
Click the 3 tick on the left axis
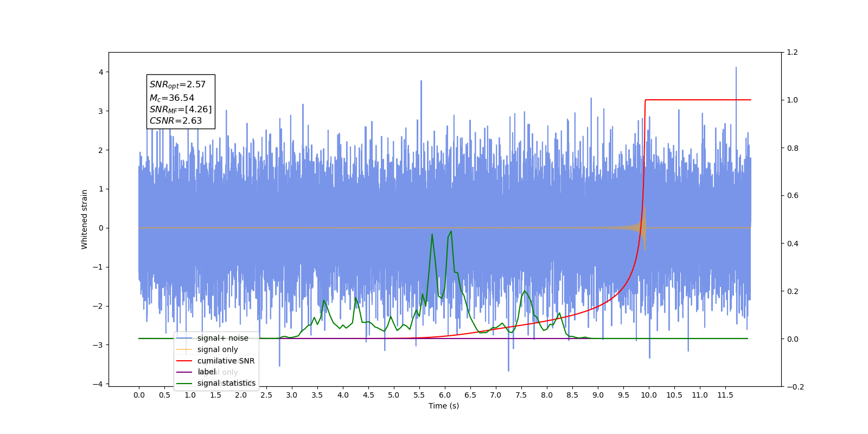(x=101, y=111)
